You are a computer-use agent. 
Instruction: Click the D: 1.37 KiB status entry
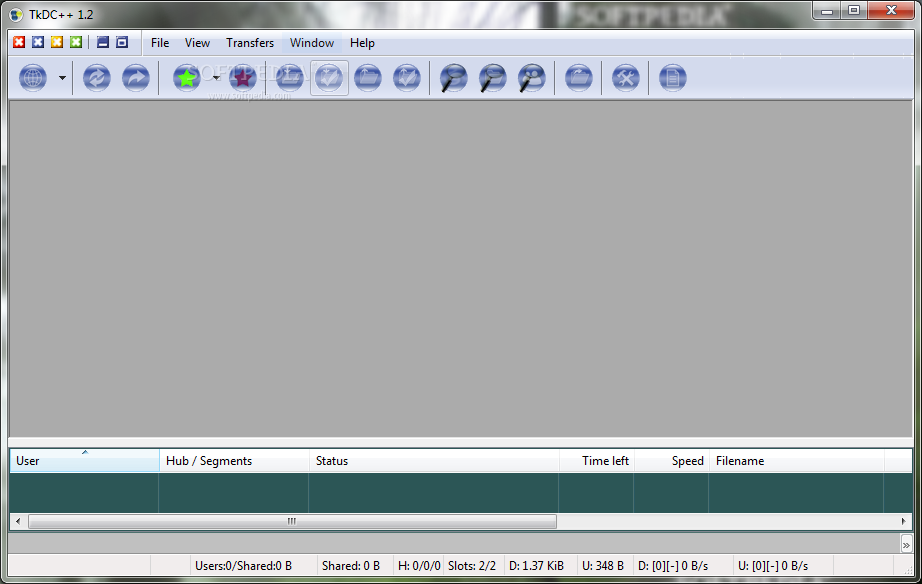536,566
